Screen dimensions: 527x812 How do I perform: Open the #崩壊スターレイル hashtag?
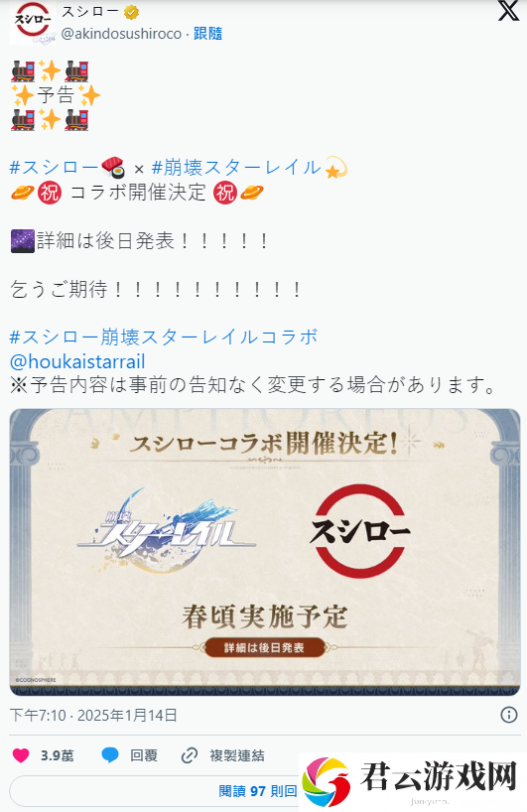236,168
